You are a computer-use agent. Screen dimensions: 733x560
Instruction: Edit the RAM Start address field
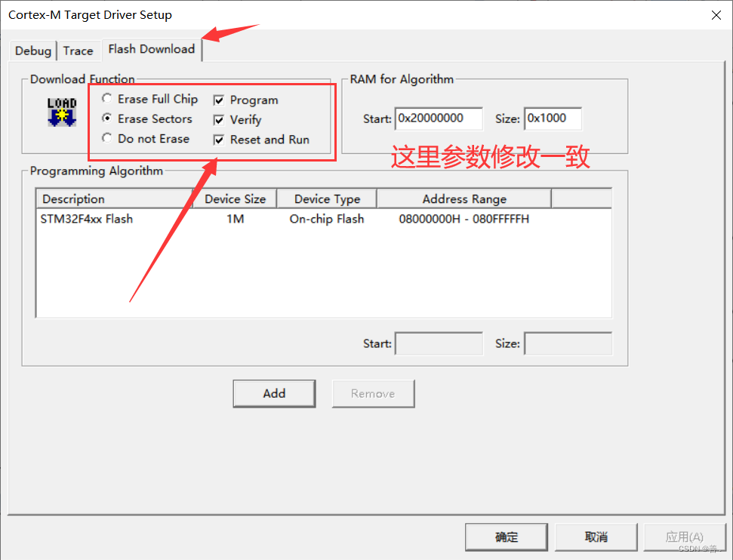(439, 118)
